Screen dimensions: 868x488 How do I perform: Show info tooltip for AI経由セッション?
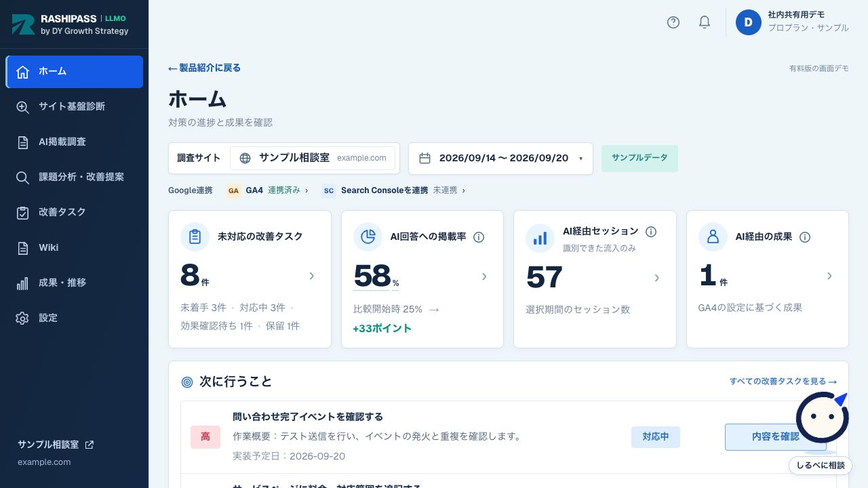(651, 232)
